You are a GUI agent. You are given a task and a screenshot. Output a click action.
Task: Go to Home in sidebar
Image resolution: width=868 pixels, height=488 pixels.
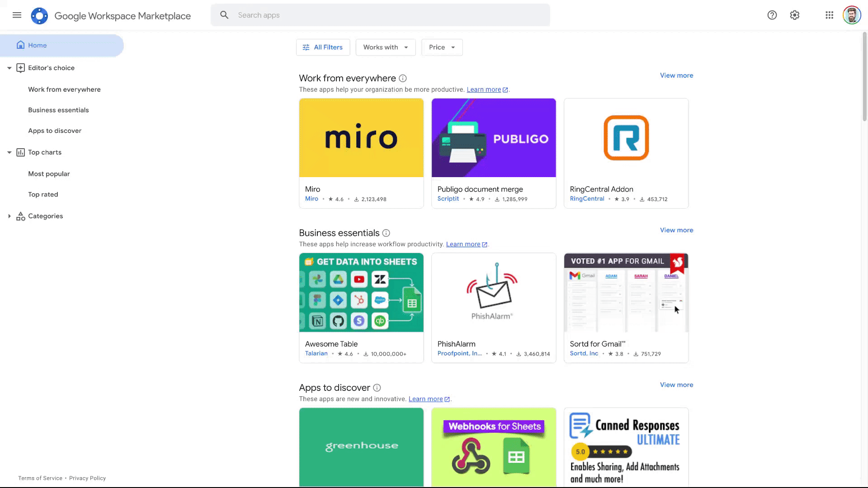[61, 45]
